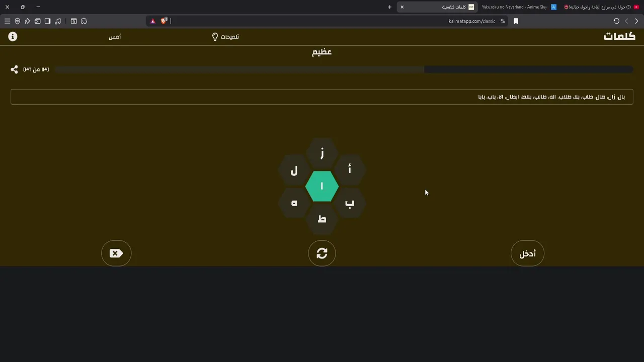
Task: Click the site settings icon in address bar
Action: pos(503,21)
